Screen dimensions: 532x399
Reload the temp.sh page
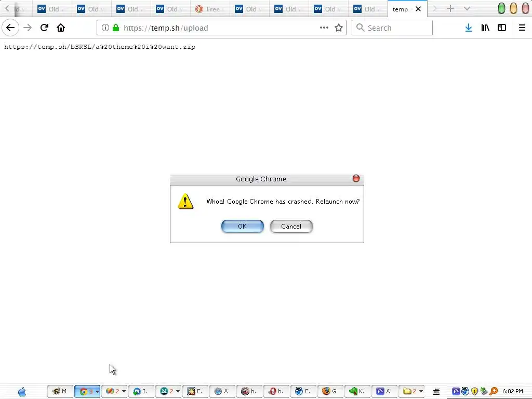44,28
